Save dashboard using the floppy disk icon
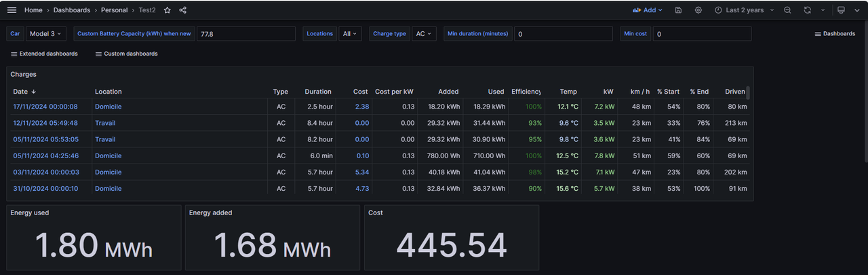The width and height of the screenshot is (868, 275). pos(679,10)
